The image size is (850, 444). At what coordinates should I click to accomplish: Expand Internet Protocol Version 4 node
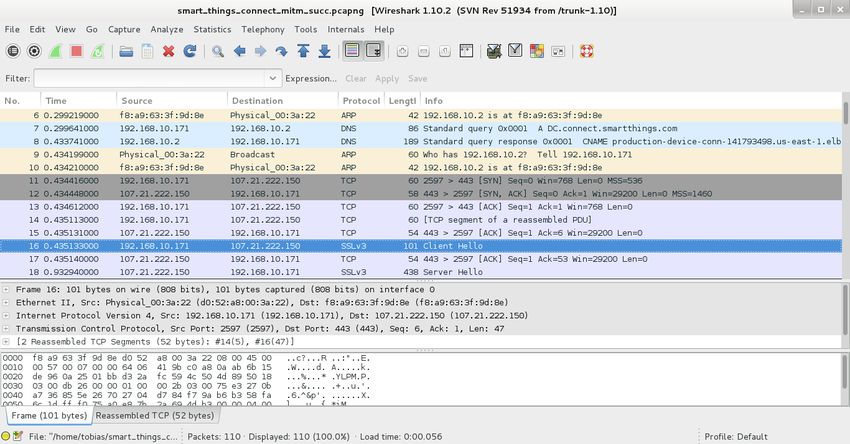point(6,316)
